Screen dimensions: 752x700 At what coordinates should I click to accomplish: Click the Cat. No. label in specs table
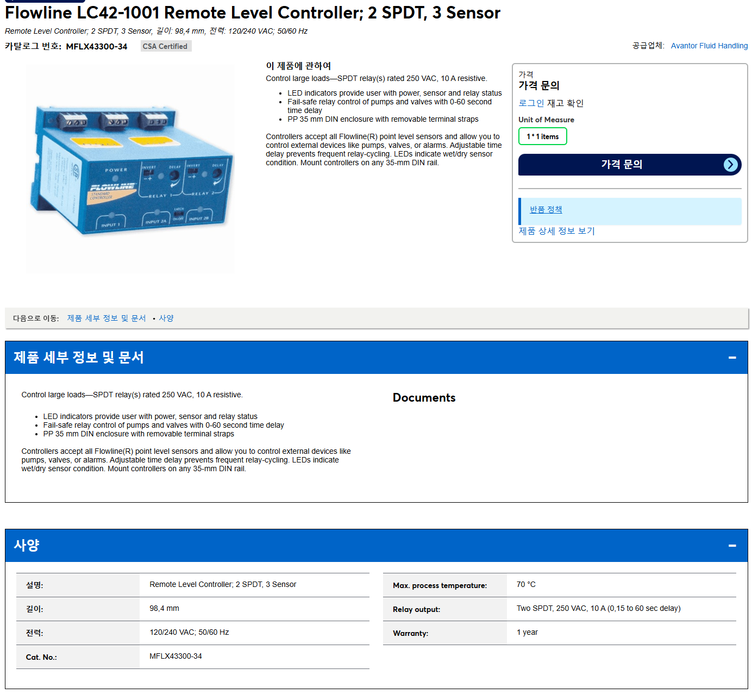point(41,657)
